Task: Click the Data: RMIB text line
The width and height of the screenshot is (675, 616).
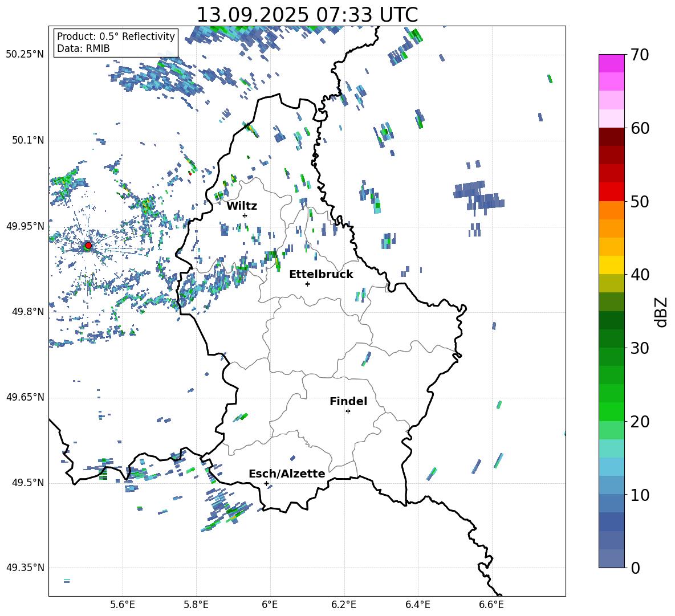Action: tap(83, 48)
